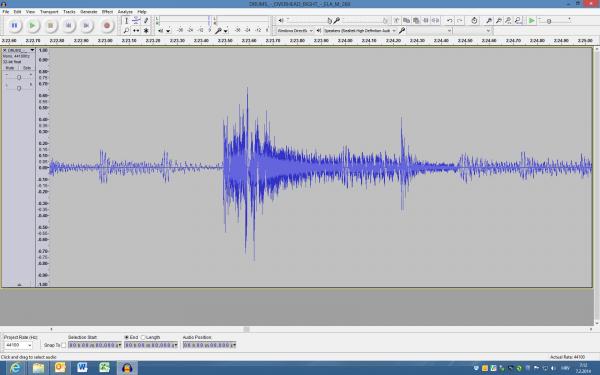Viewport: 600px width, 375px height.
Task: Select the Zoom magnifier tool
Action: pyautogui.click(x=126, y=31)
